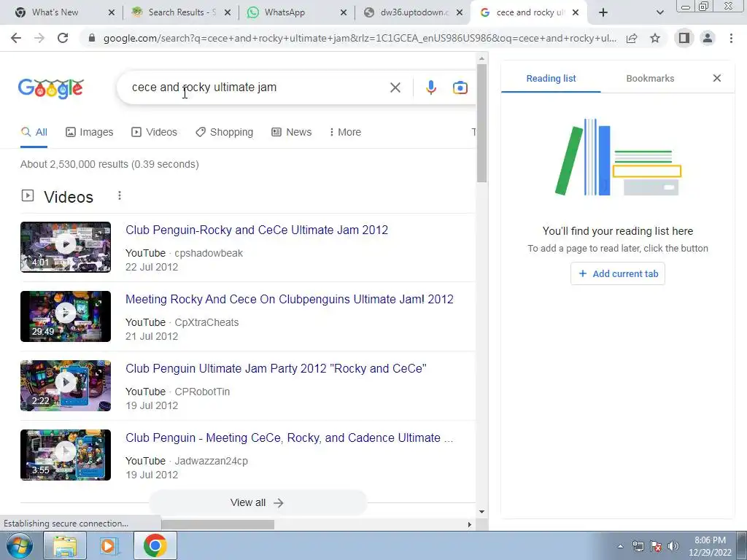Click Add current tab button
This screenshot has height=560, width=747.
(618, 274)
